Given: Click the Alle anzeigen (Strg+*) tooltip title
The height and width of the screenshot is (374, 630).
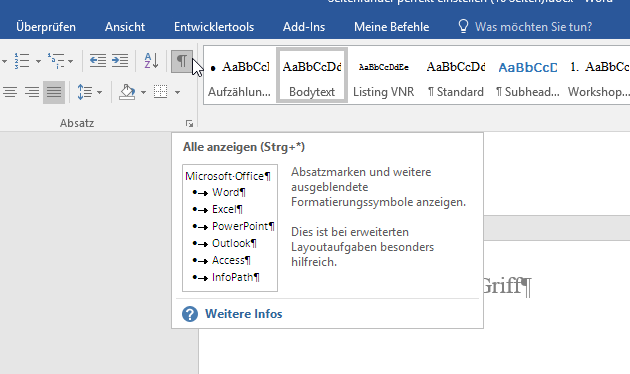Looking at the screenshot, I should tap(244, 147).
